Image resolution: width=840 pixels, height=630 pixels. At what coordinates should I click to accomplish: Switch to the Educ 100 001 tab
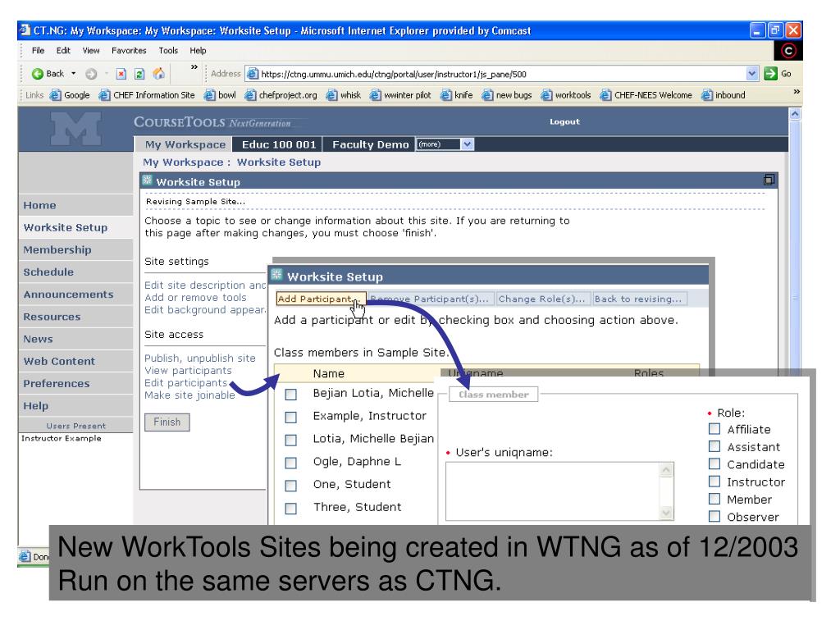tap(278, 144)
